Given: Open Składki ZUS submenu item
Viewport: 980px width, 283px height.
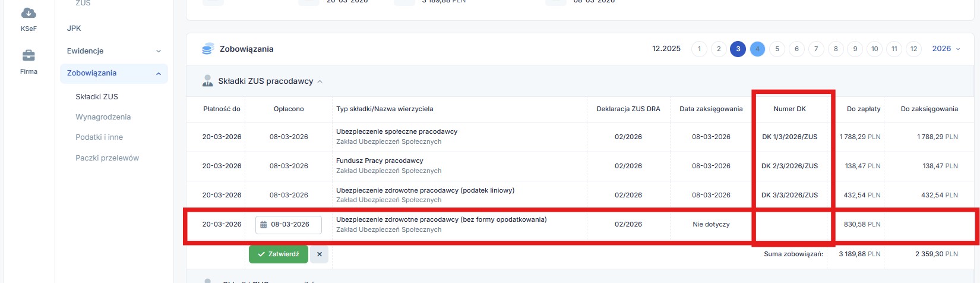Looking at the screenshot, I should click(x=97, y=97).
